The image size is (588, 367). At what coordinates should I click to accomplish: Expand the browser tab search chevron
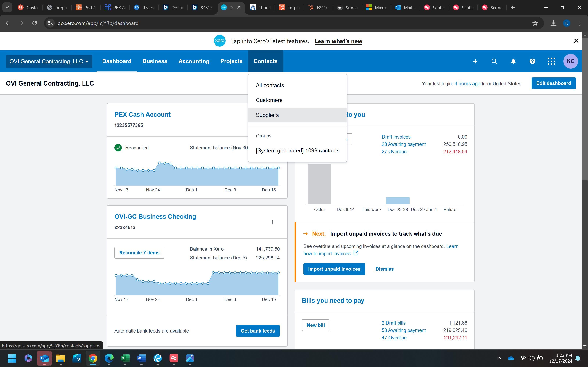[7, 7]
